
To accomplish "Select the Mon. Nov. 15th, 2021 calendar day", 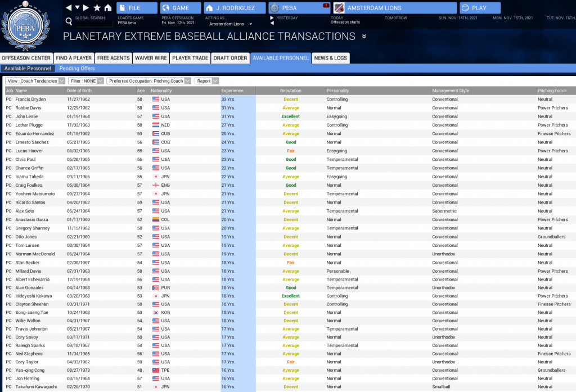I will tap(512, 18).
